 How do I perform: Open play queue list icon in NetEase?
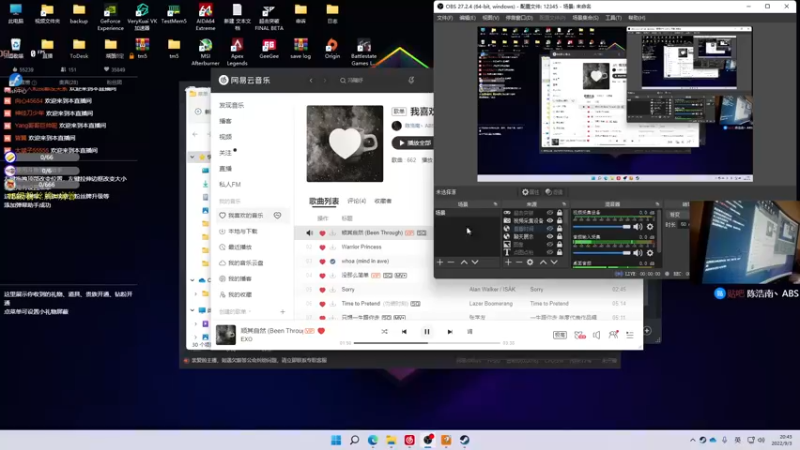pos(630,335)
